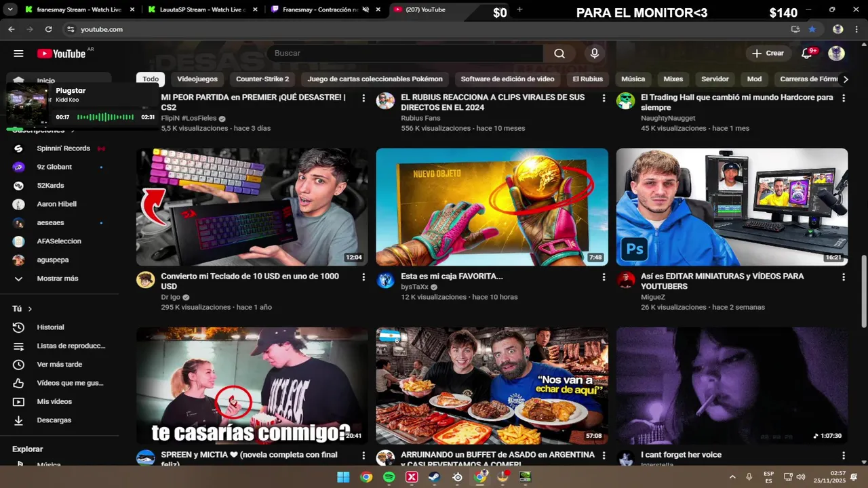Open a new browser tab
Screen dimensions: 868x488
coord(519,9)
